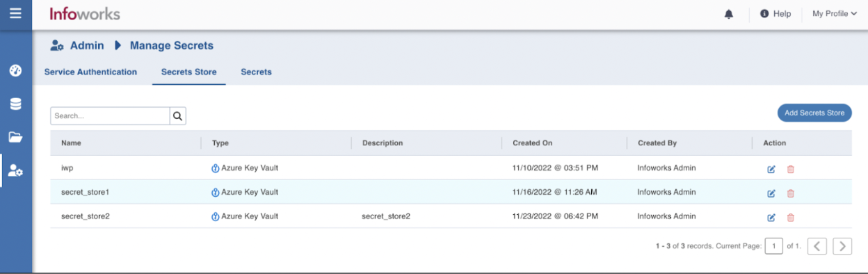Image resolution: width=868 pixels, height=274 pixels.
Task: Edit the secret_store1 entry
Action: pyautogui.click(x=771, y=193)
